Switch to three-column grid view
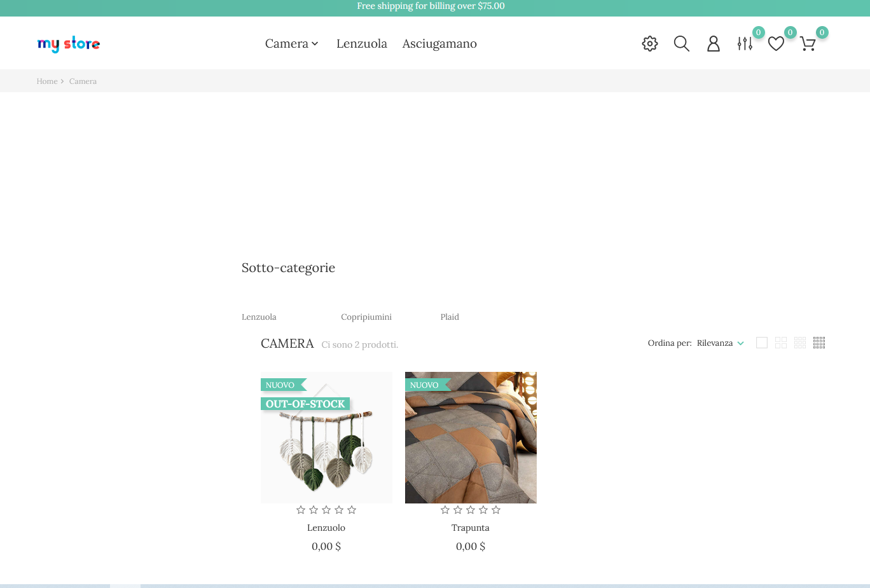 point(800,343)
